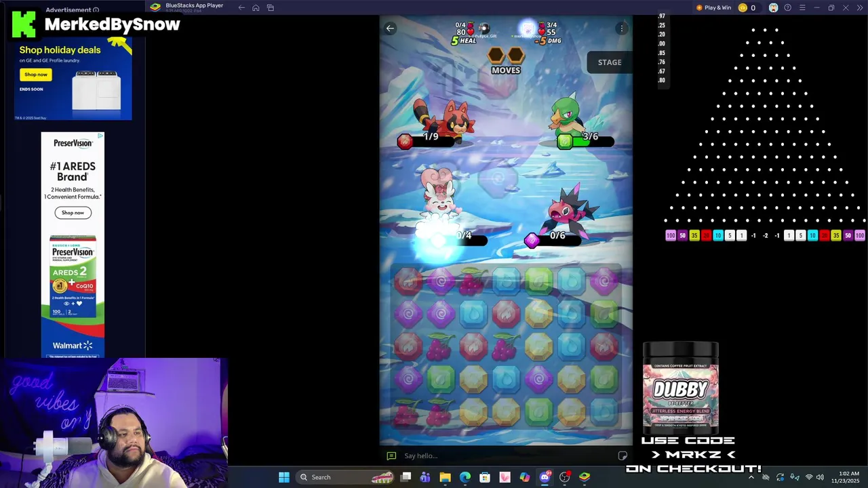Open Microsoft Store from taskbar
This screenshot has height=488, width=868.
pos(485,477)
